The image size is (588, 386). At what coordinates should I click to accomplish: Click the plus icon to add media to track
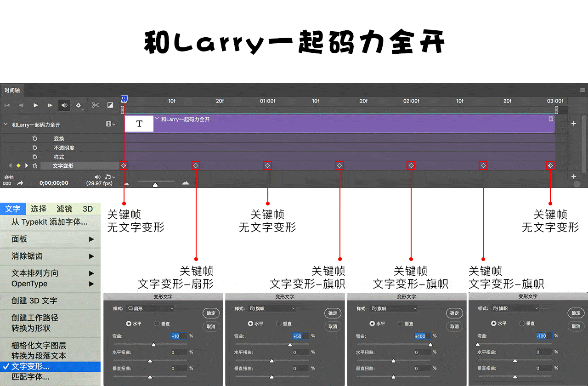pyautogui.click(x=573, y=124)
